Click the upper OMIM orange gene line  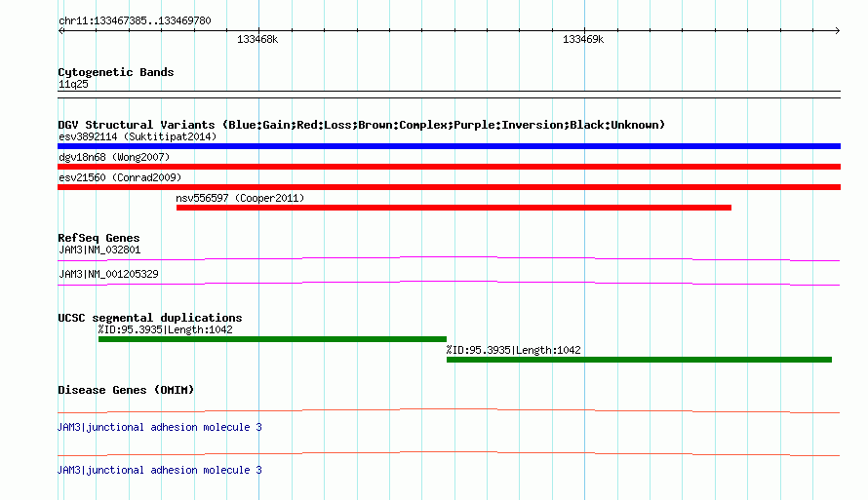tap(449, 410)
